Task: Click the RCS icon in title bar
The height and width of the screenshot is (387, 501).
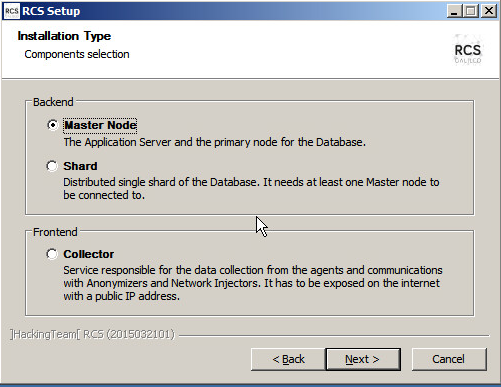Action: pos(12,11)
